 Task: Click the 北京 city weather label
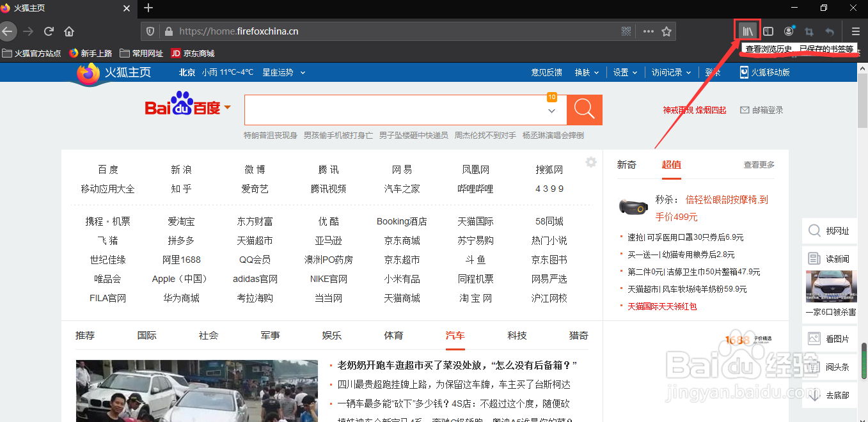click(187, 72)
